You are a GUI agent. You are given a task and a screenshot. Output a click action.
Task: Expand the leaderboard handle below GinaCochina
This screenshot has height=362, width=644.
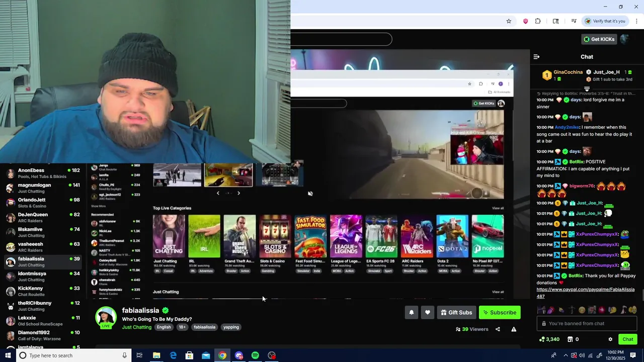click(587, 89)
